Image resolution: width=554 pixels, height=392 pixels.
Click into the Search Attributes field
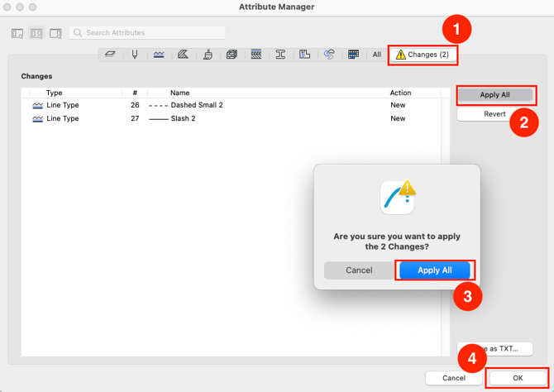pyautogui.click(x=149, y=33)
